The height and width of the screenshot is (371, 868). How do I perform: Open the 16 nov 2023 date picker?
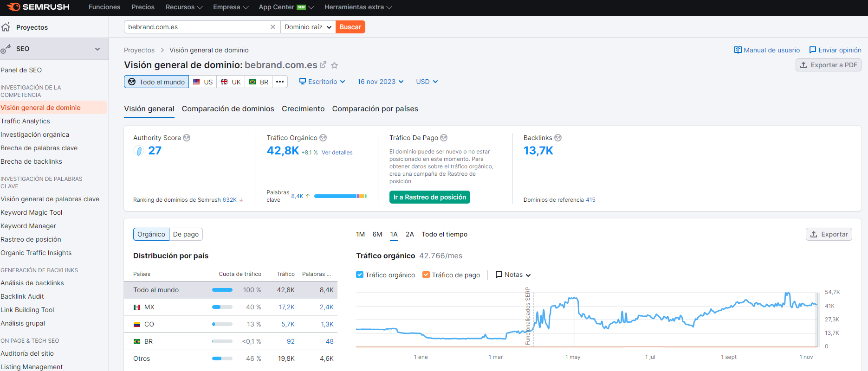coord(380,82)
